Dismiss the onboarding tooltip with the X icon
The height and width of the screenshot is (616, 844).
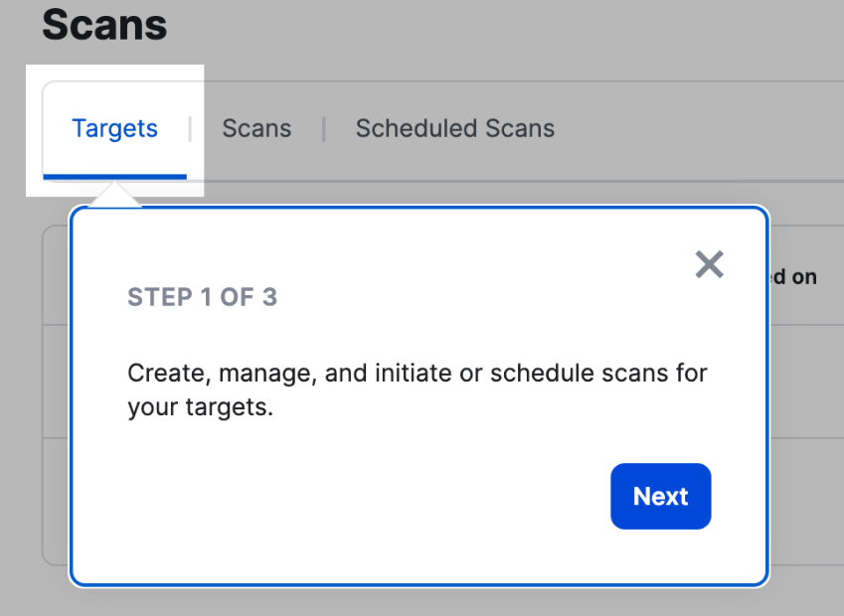(x=709, y=264)
